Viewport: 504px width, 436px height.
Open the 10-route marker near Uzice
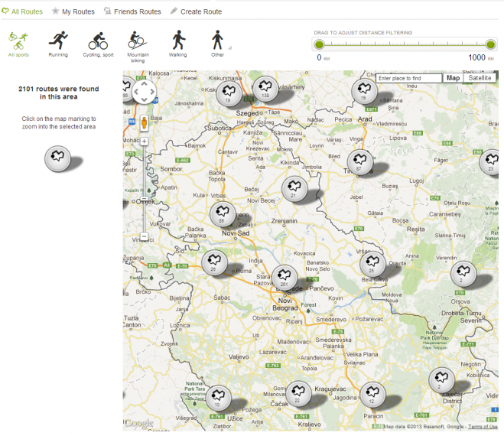pyautogui.click(x=218, y=398)
